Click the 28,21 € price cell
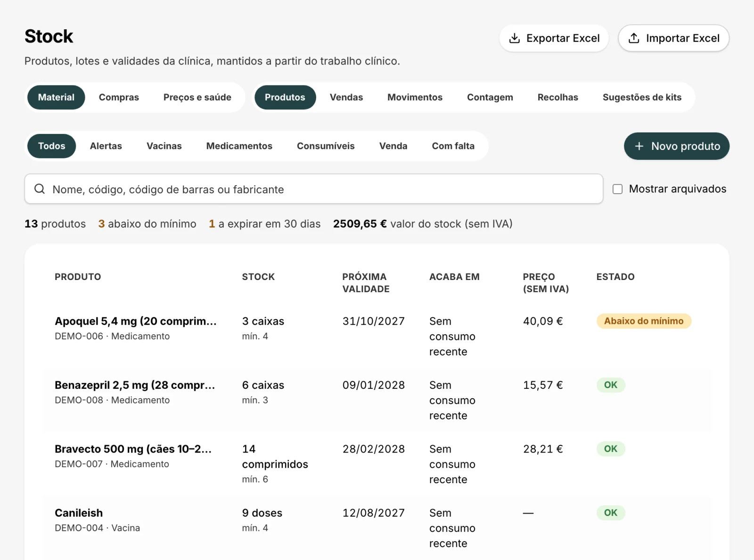The image size is (754, 560). click(543, 449)
